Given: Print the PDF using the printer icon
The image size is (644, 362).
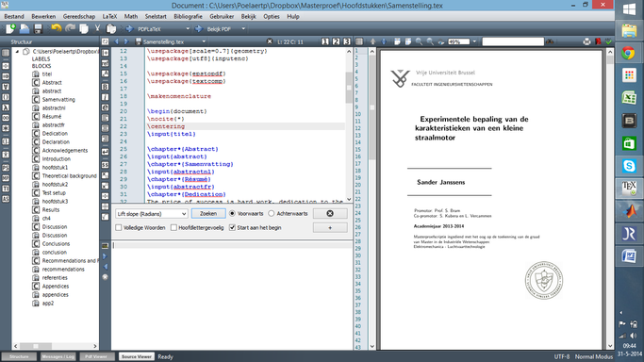Looking at the screenshot, I should click(x=586, y=41).
